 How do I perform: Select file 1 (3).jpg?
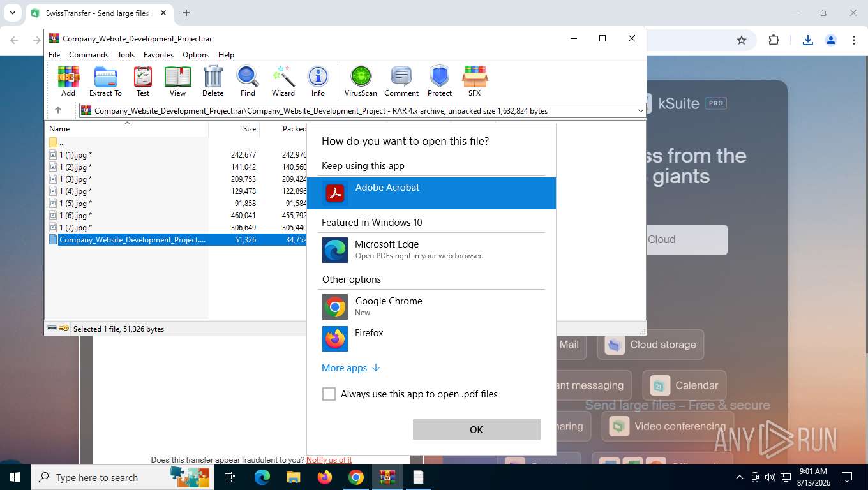(x=75, y=179)
